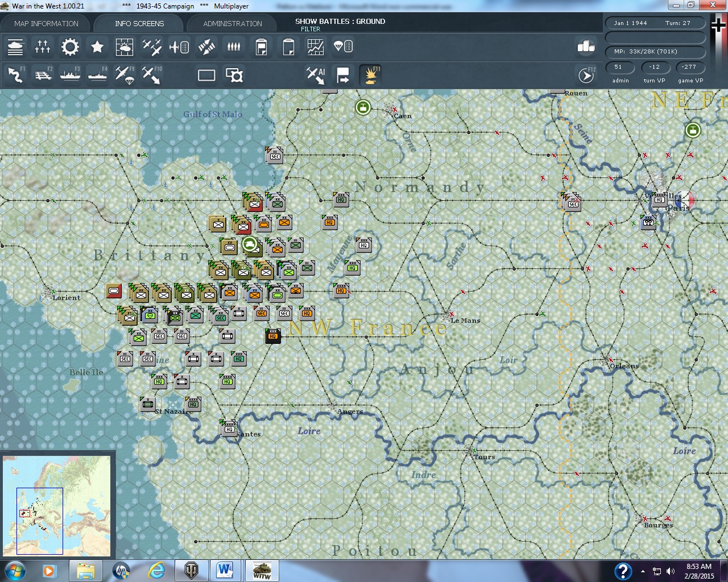This screenshot has height=582, width=728.
Task: Click the MP: 33K/28K (701K) manpower readout
Action: 656,51
